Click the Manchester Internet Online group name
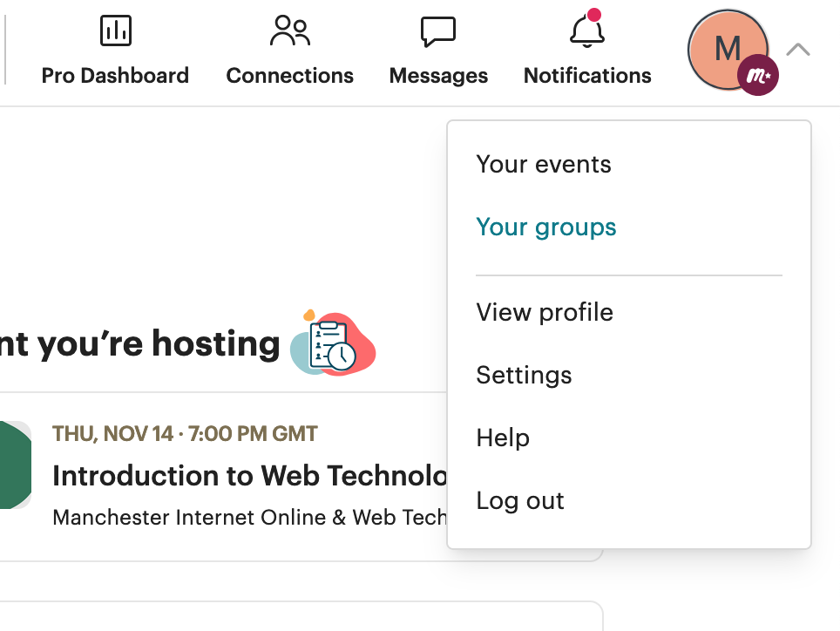The image size is (840, 631). pyautogui.click(x=249, y=517)
